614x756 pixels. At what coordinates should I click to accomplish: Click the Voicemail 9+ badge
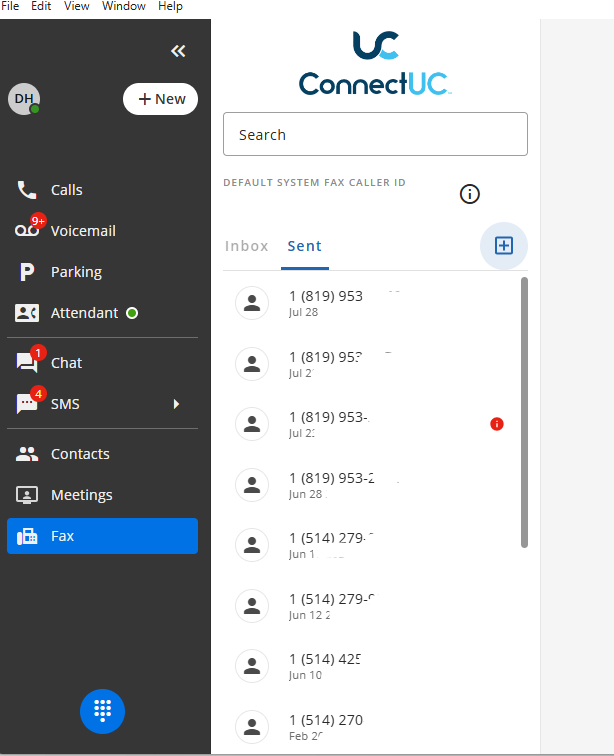(38, 221)
